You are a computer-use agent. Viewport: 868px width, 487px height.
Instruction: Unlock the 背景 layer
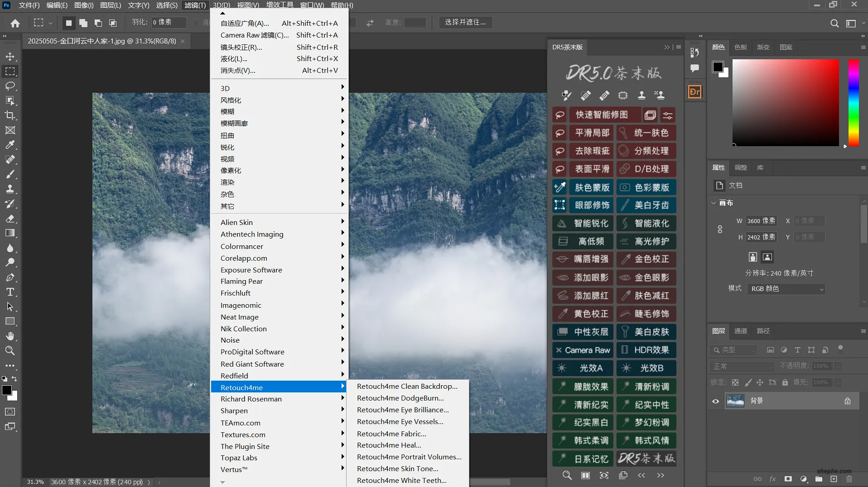point(848,401)
